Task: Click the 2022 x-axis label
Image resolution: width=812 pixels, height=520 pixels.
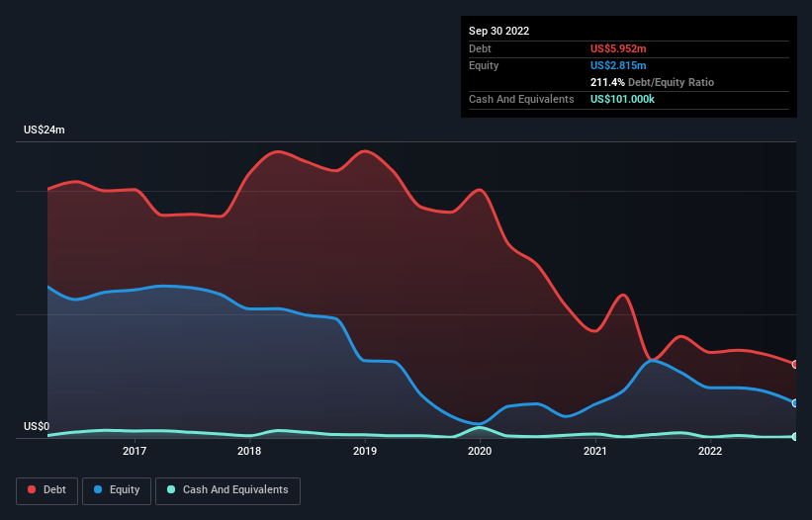Action: coord(710,451)
